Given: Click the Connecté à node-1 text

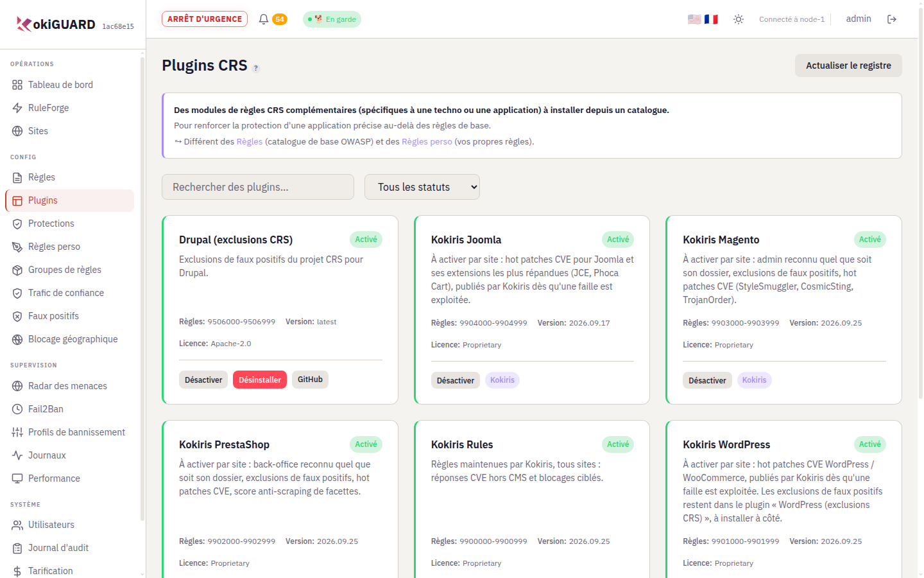Looking at the screenshot, I should pyautogui.click(x=792, y=19).
